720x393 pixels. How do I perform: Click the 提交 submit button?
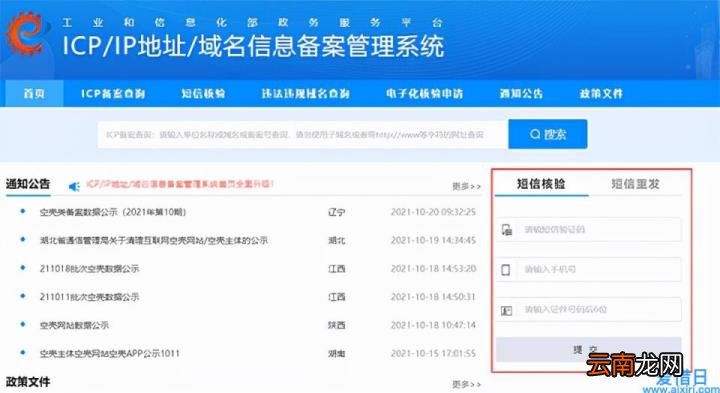[589, 350]
